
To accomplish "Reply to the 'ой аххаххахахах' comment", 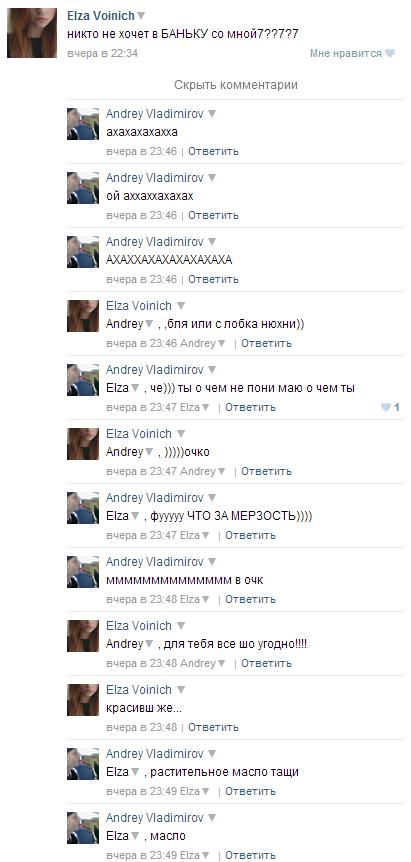I will [x=213, y=215].
